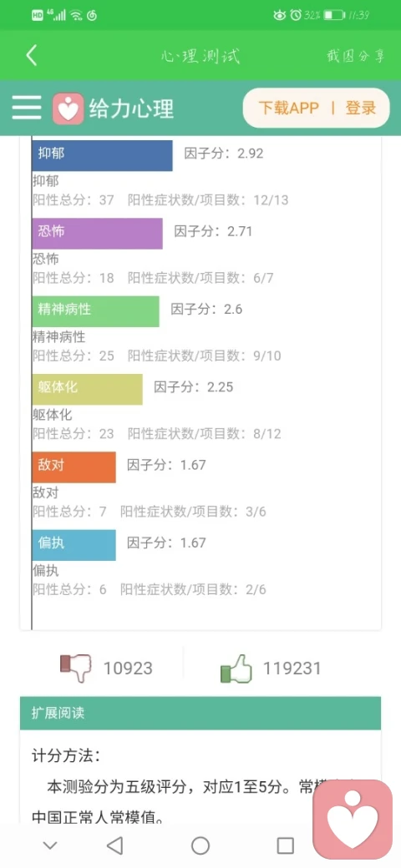Tap the 登录 login link
This screenshot has width=401, height=868.
(361, 108)
